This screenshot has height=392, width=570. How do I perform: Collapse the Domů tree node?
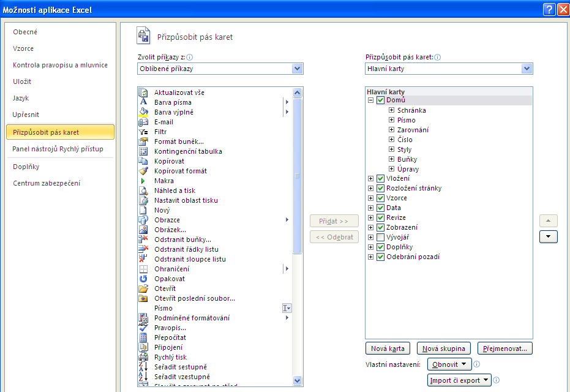point(370,100)
